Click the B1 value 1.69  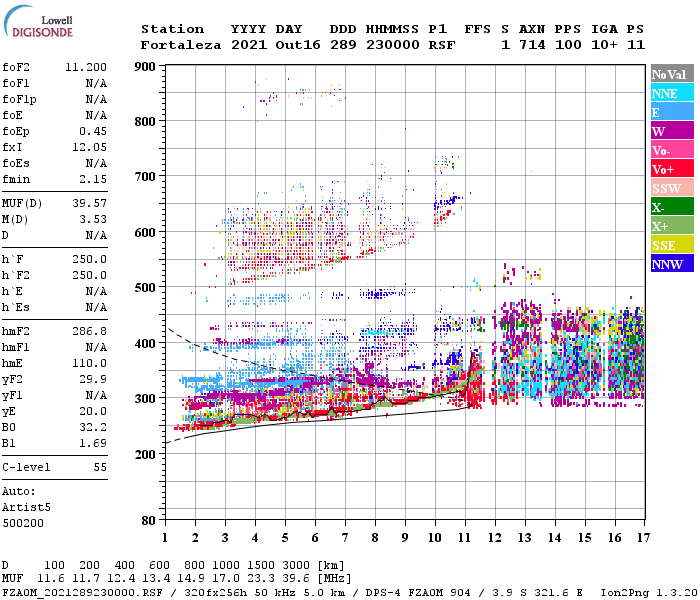pyautogui.click(x=93, y=443)
